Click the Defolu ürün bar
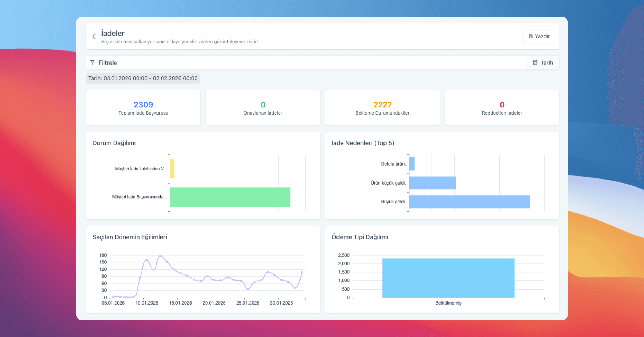 pos(412,164)
